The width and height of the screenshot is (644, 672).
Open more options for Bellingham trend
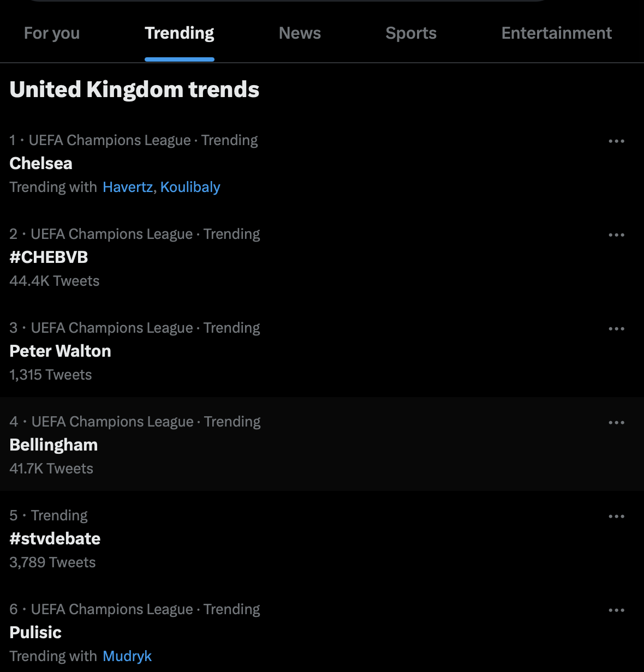[x=616, y=423]
